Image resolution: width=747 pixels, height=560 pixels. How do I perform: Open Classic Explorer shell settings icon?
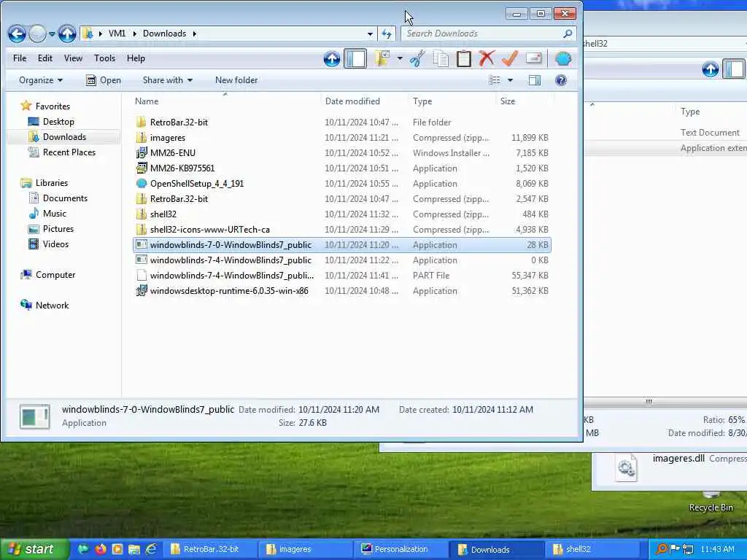pos(563,58)
